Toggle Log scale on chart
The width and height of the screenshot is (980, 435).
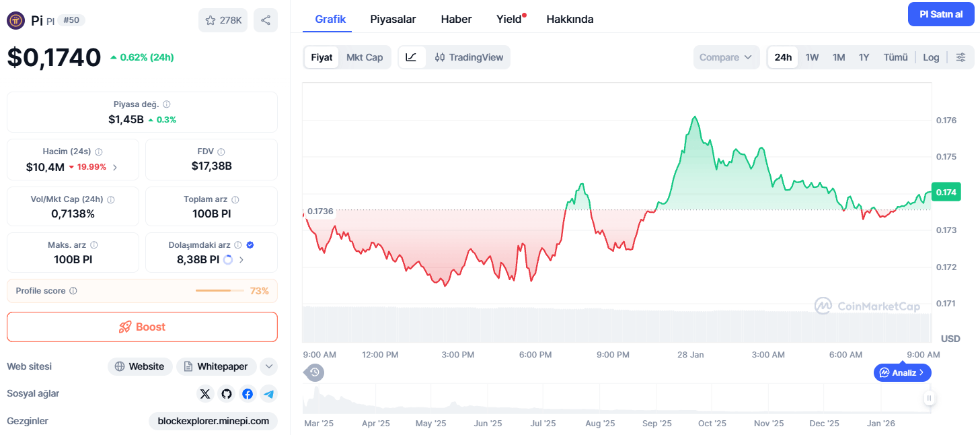pos(931,57)
